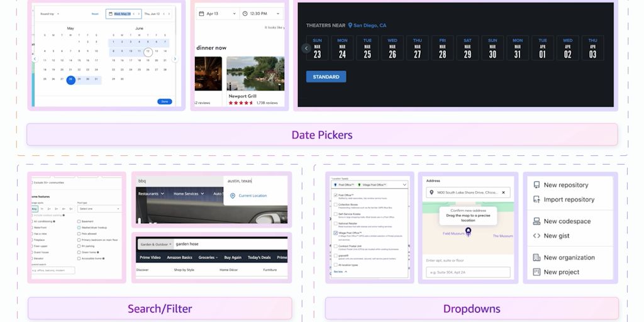Click the STANDARD format button
This screenshot has height=322, width=644.
326,77
